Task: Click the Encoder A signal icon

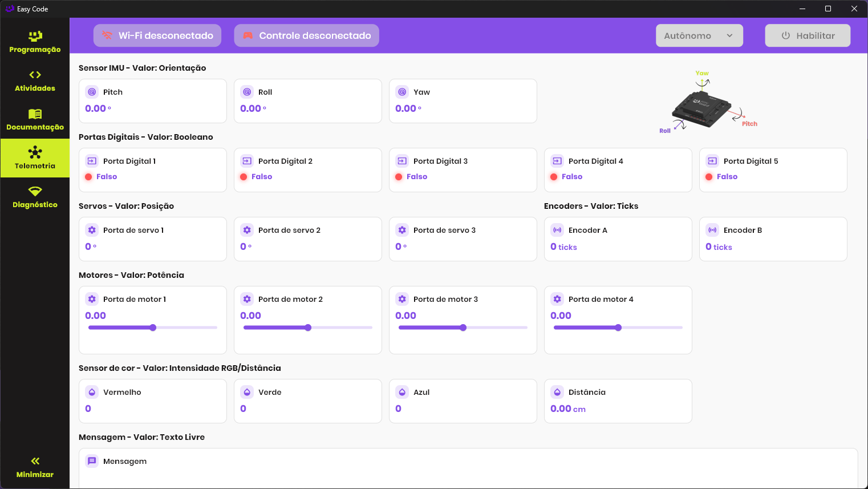Action: (557, 230)
